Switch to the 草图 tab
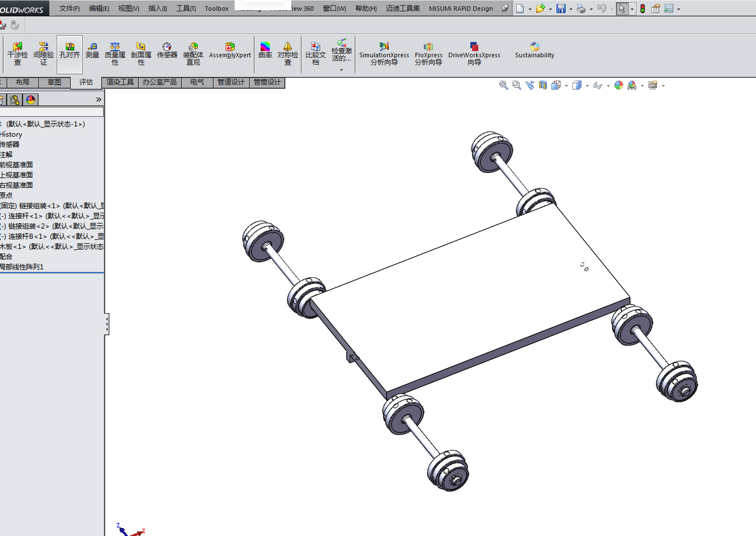This screenshot has width=756, height=536. (54, 82)
